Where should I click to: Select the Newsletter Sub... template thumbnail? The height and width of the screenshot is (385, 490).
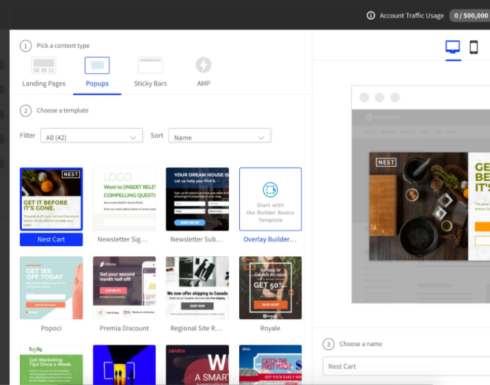[197, 199]
